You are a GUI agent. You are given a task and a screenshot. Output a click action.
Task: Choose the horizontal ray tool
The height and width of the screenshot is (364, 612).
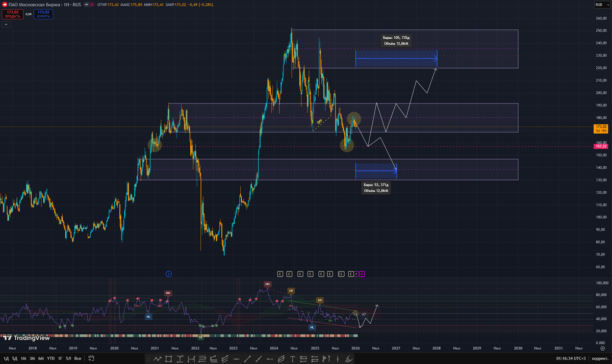click(x=270, y=359)
